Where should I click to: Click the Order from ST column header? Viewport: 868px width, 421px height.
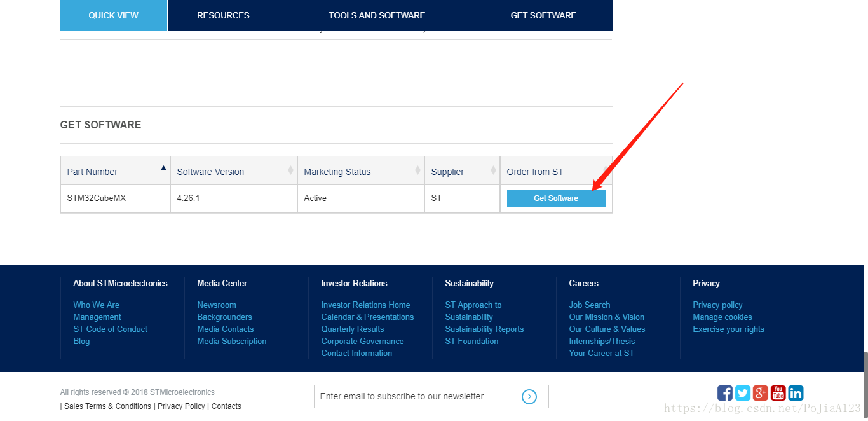pyautogui.click(x=556, y=171)
